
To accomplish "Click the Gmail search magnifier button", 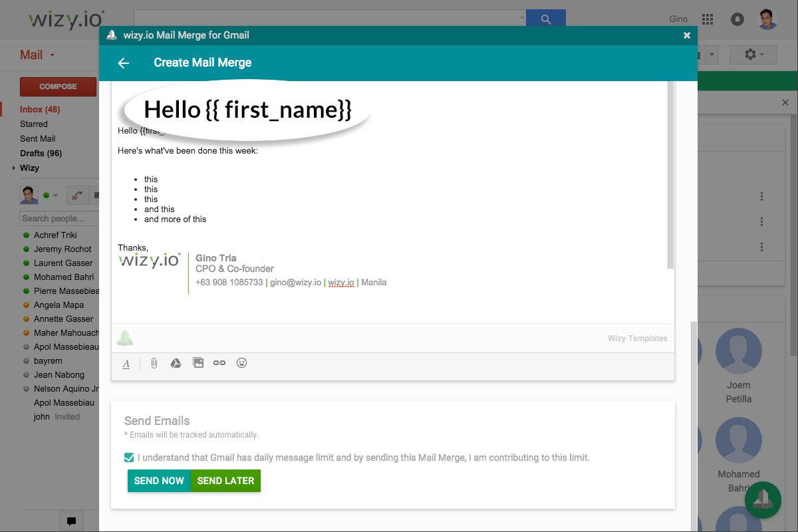I will [x=546, y=19].
